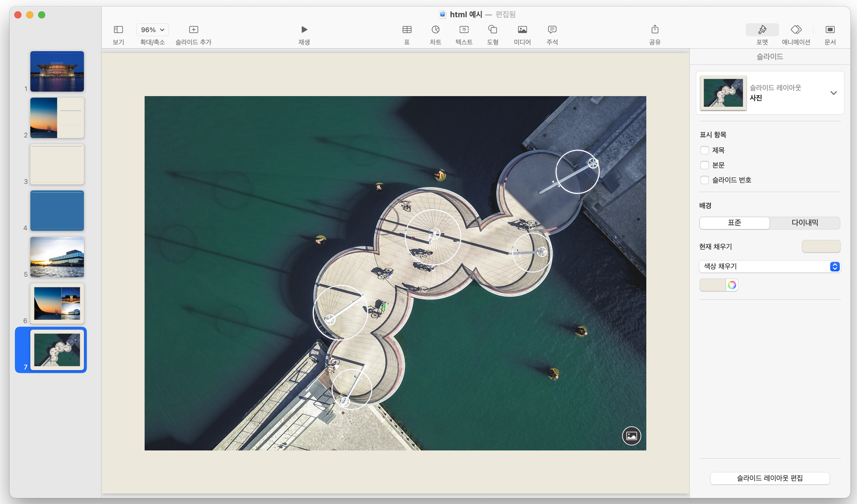This screenshot has width=857, height=504.
Task: Add a comment with 주석 icon
Action: [x=552, y=29]
